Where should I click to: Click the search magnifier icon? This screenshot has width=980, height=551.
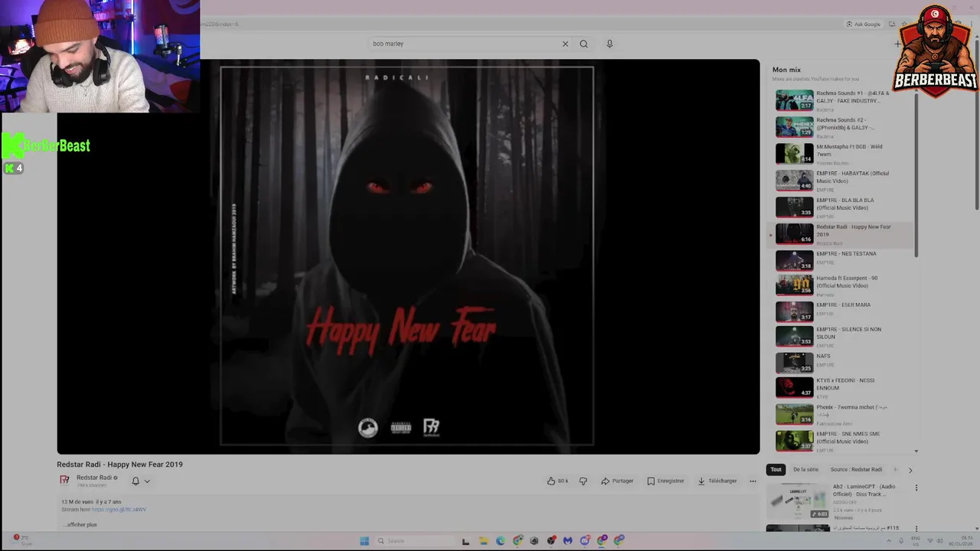(583, 44)
